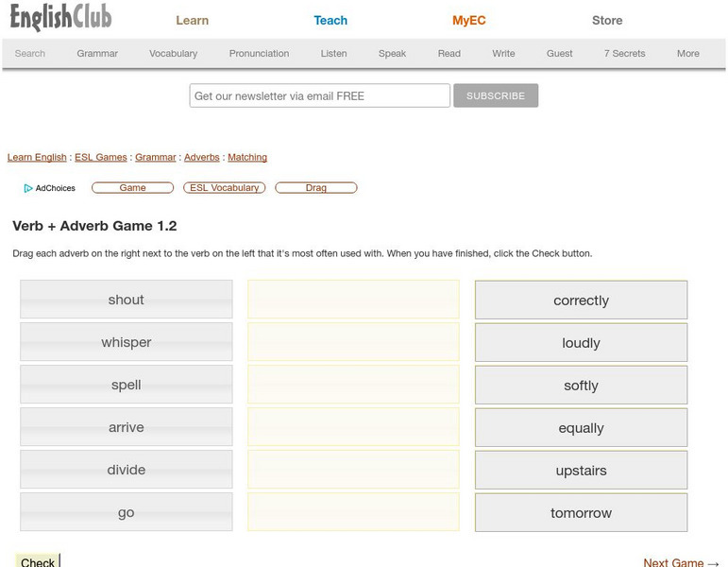
Task: Click the EnglishClub logo
Action: pos(60,18)
